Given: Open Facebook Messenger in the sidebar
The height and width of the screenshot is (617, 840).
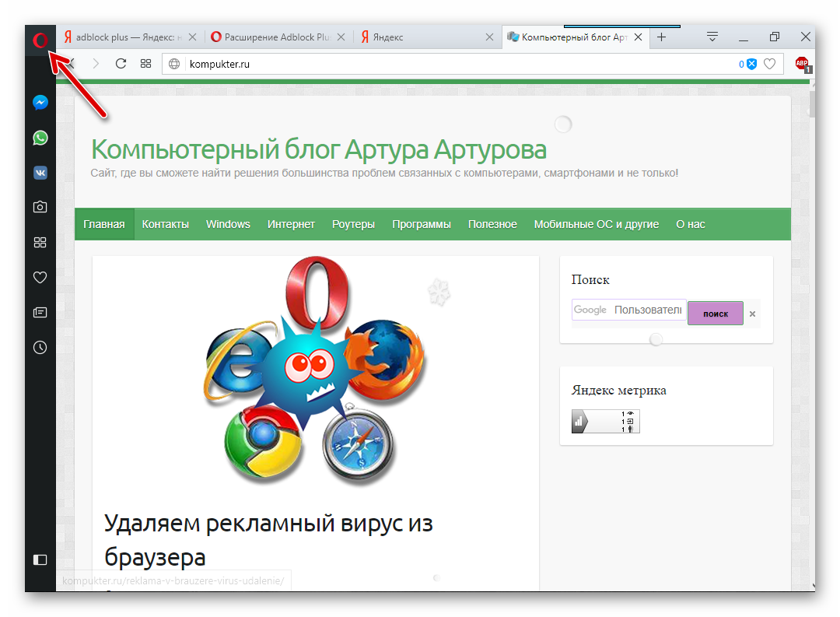Looking at the screenshot, I should click(x=40, y=103).
